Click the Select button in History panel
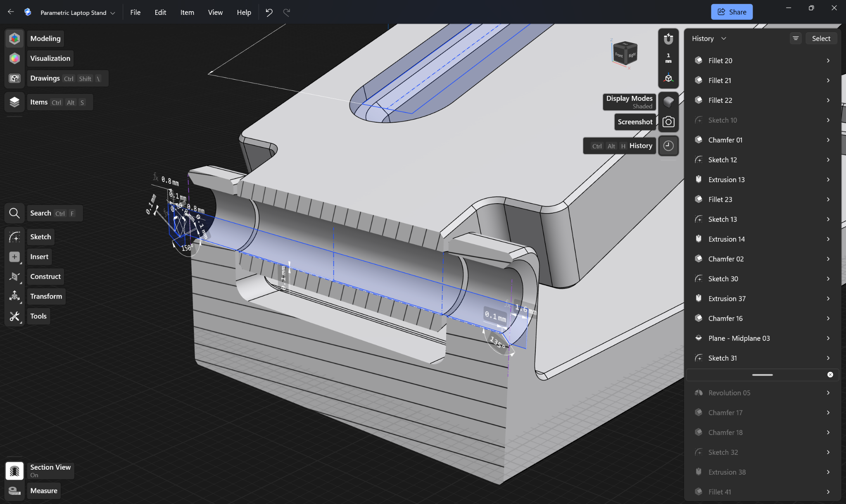This screenshot has height=504, width=846. 821,38
